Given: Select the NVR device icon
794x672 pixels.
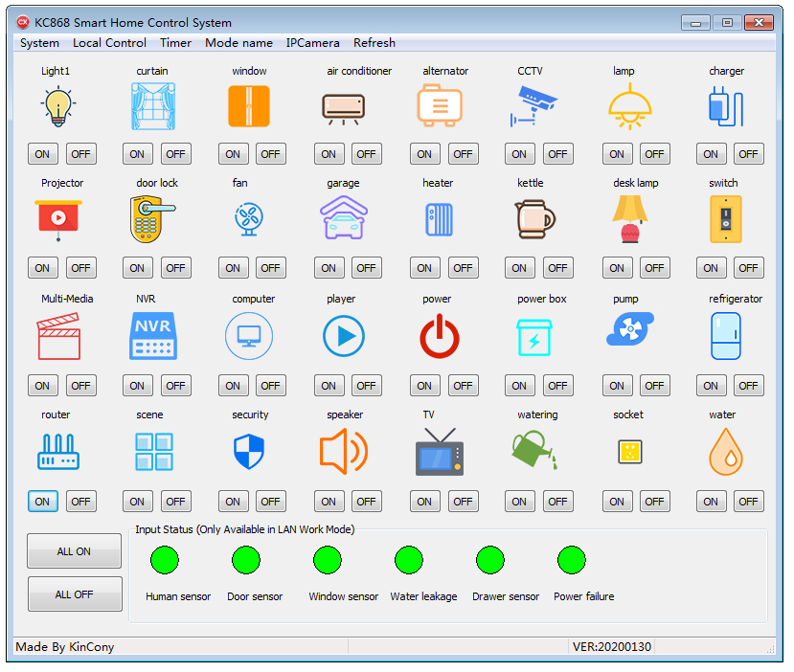Looking at the screenshot, I should (x=152, y=336).
